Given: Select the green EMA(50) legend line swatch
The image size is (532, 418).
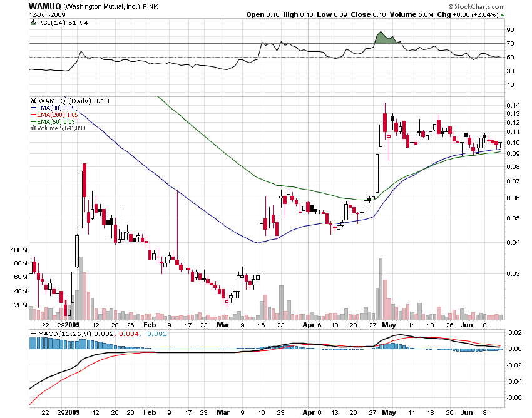Looking at the screenshot, I should (33, 121).
